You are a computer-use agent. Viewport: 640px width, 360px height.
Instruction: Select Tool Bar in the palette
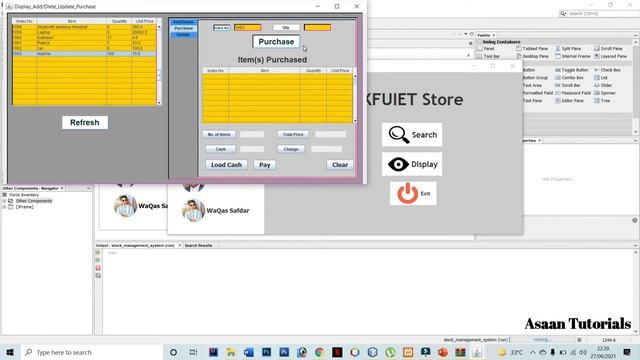point(489,56)
